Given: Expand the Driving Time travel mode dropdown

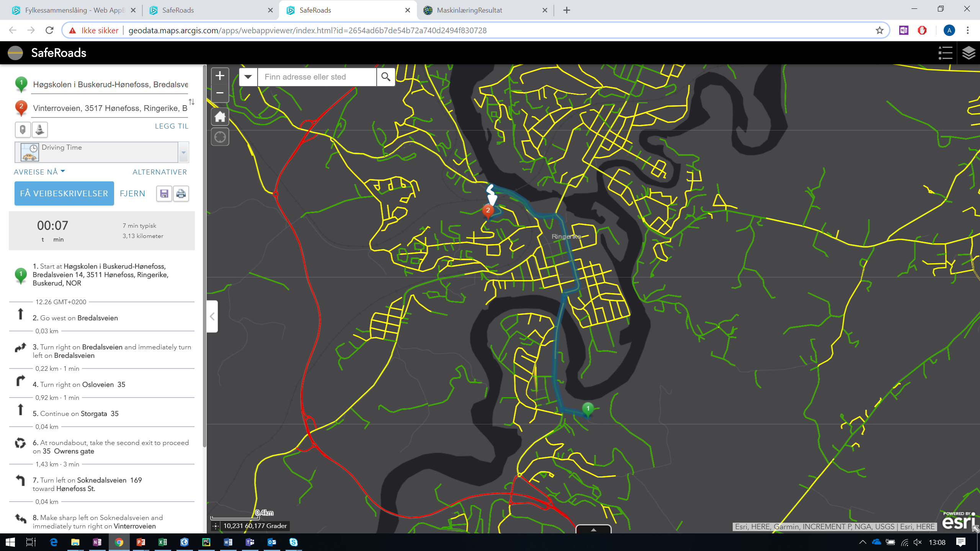Looking at the screenshot, I should [183, 152].
